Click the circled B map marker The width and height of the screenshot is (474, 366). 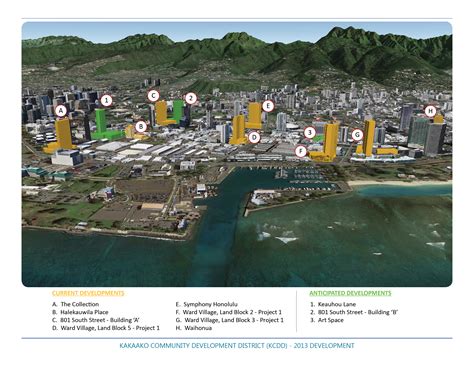(141, 127)
